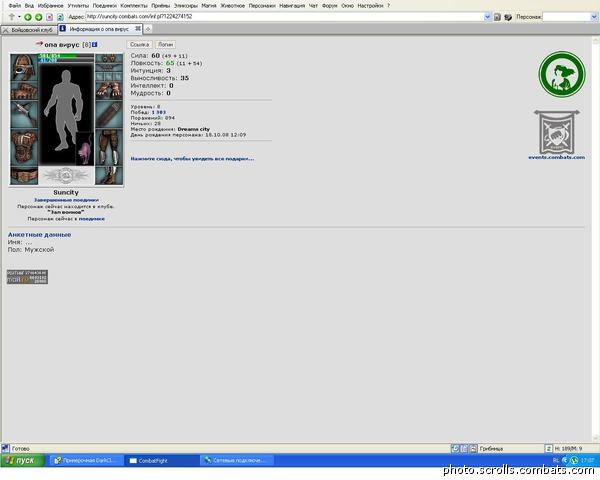600x480 pixels.
Task: Open the пуск Start button
Action: pos(23,460)
